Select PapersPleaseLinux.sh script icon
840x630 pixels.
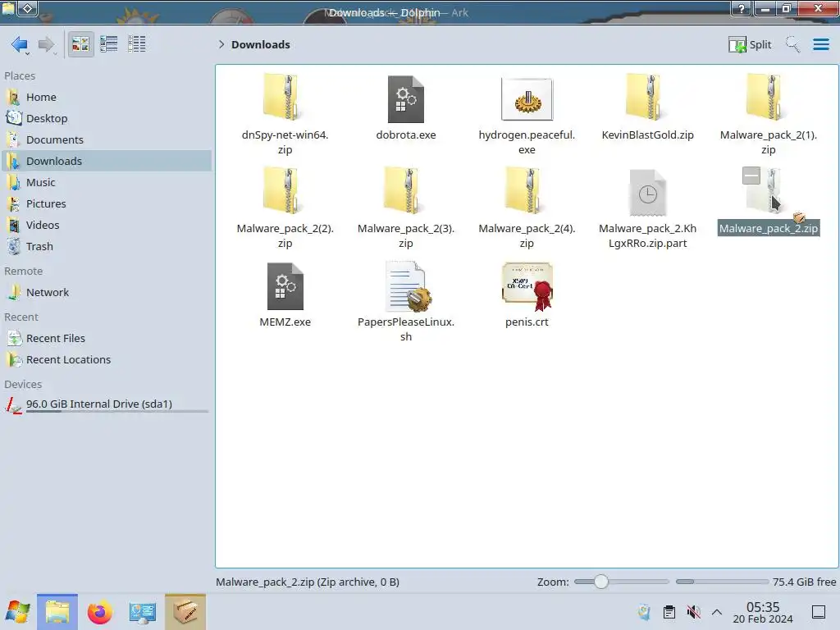pos(407,286)
